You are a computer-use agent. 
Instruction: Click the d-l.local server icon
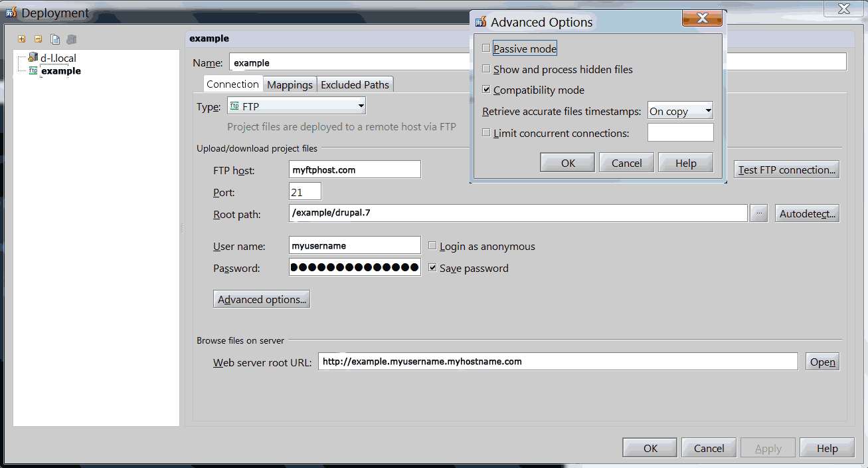(33, 58)
